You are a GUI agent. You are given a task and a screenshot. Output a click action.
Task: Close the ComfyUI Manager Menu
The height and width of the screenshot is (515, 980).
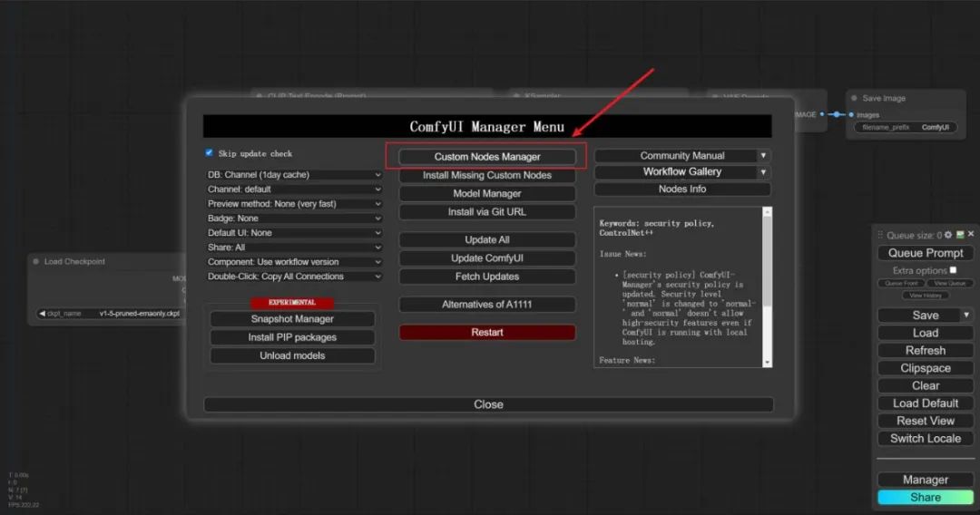tap(488, 404)
